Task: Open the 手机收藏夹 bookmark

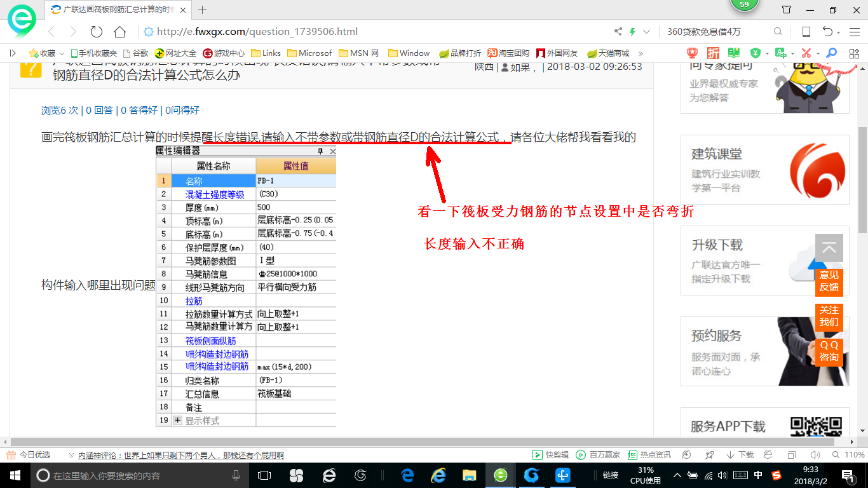Action: coord(93,53)
